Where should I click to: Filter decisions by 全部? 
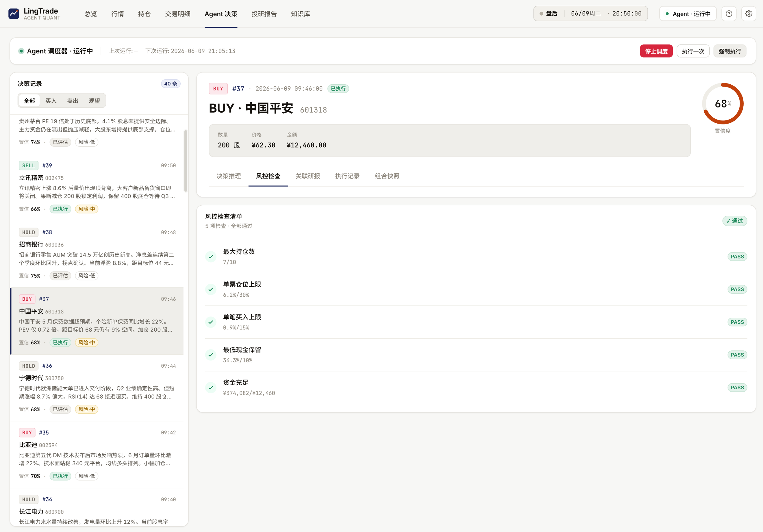point(29,101)
